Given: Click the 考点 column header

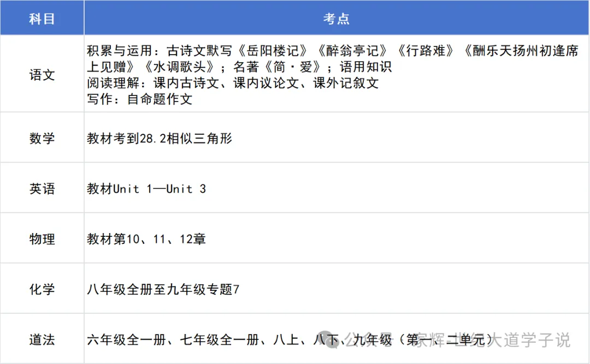Looking at the screenshot, I should 337,17.
